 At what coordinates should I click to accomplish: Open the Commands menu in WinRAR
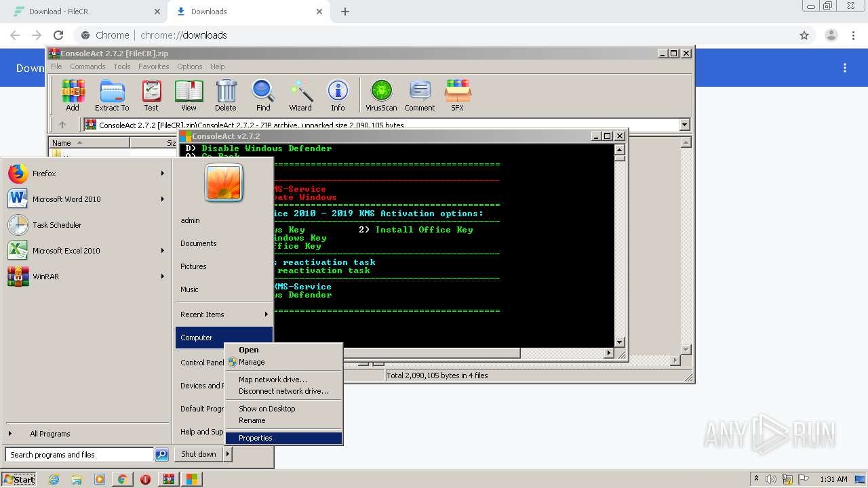[x=87, y=66]
